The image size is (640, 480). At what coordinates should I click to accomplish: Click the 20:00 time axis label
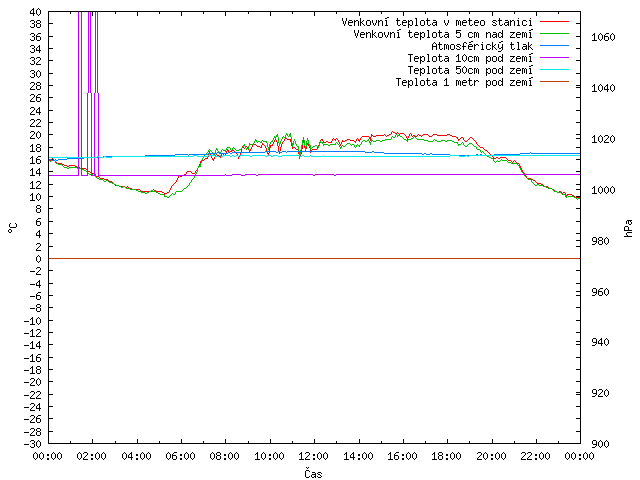[491, 456]
